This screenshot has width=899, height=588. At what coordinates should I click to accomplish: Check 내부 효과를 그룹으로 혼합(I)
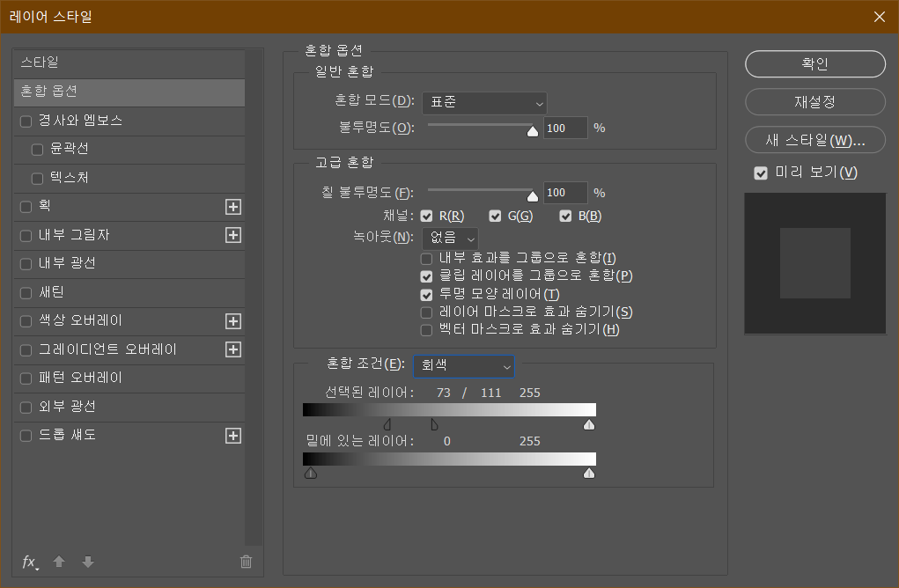pos(426,259)
